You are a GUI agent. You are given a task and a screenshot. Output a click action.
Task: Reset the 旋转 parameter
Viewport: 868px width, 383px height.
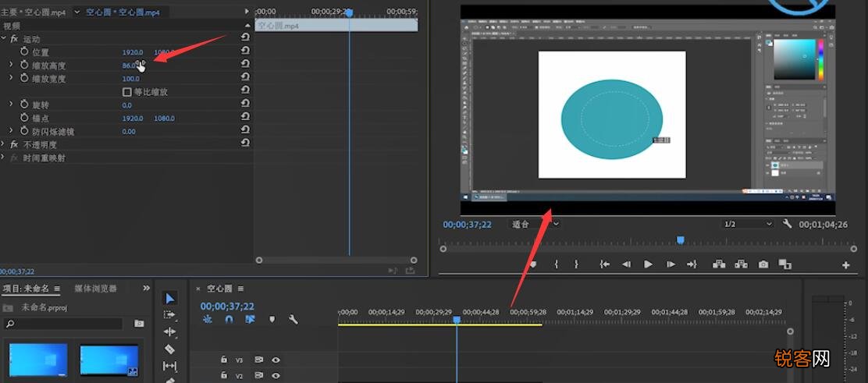point(245,105)
